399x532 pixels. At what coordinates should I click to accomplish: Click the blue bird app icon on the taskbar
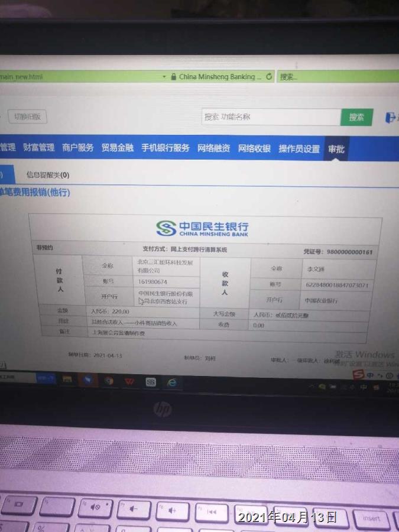click(x=88, y=380)
